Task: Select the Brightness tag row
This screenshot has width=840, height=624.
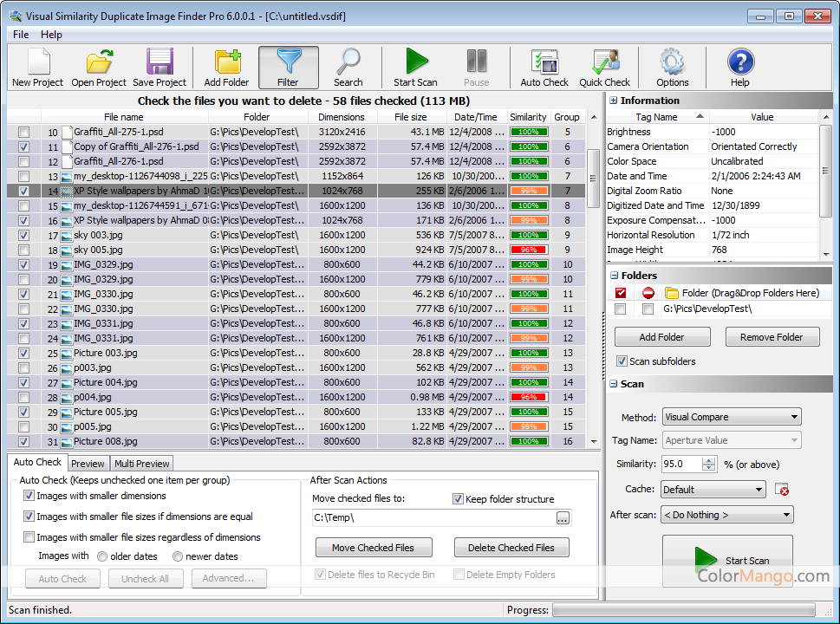Action: [x=713, y=132]
